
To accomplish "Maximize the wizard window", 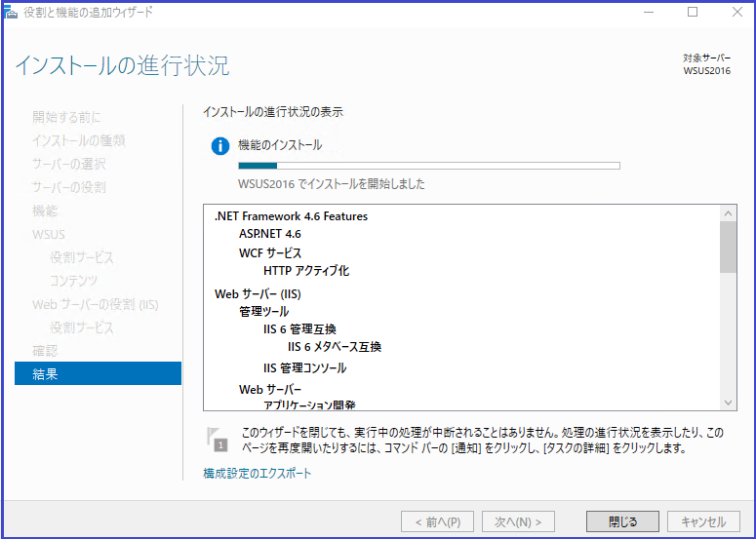I will [693, 12].
